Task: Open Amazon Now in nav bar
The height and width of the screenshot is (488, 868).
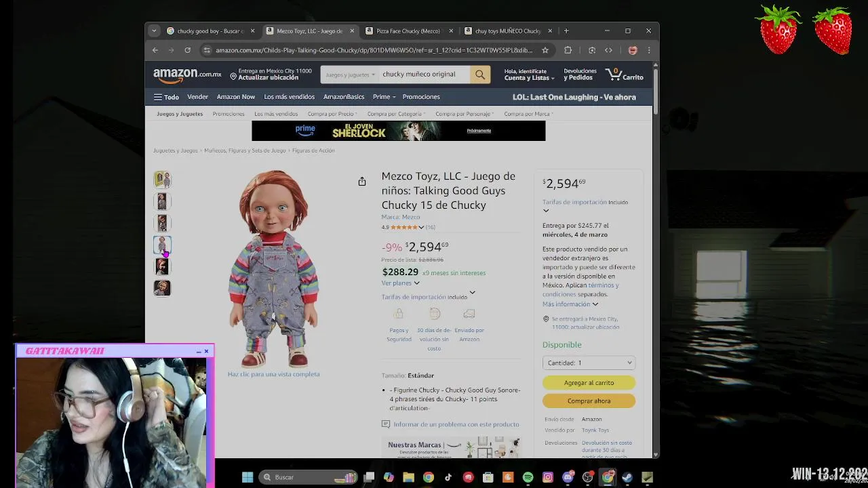Action: point(236,97)
